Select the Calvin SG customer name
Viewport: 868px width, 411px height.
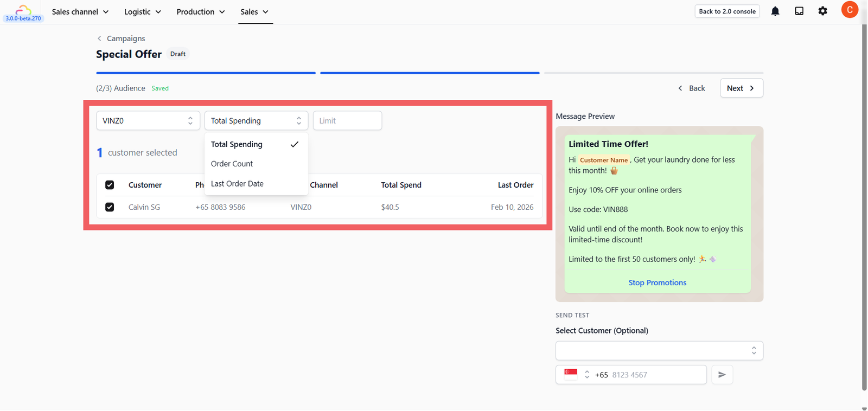[144, 207]
